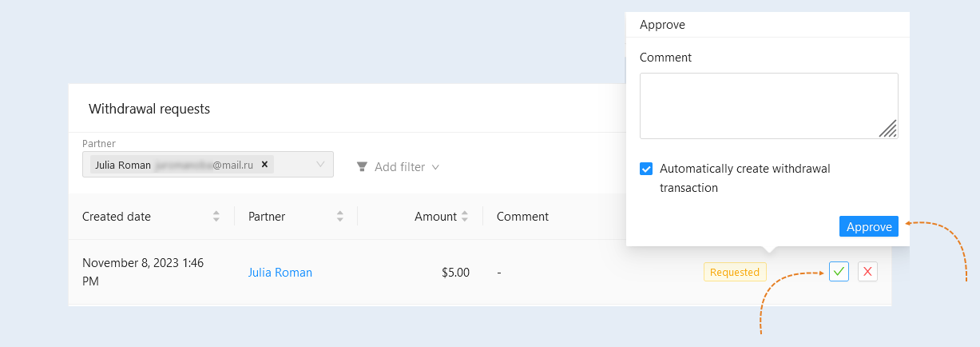Click the Amount column header label
Screen dimensions: 980x347
click(435, 217)
